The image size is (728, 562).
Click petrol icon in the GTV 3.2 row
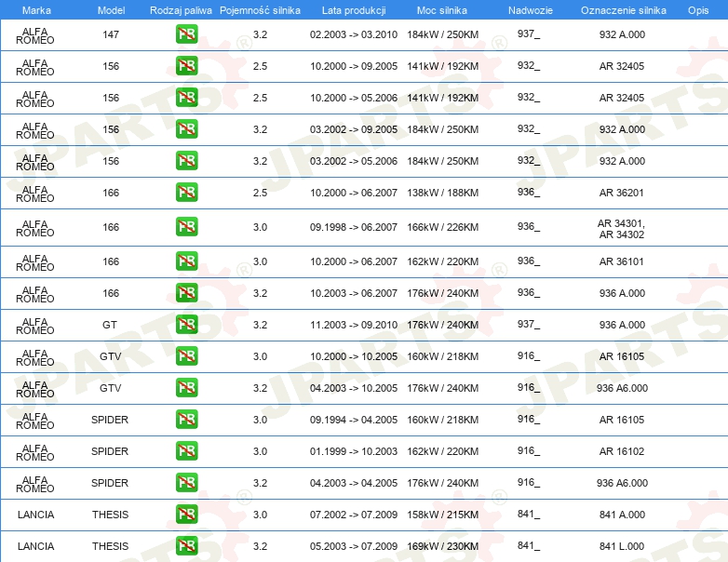coord(186,387)
